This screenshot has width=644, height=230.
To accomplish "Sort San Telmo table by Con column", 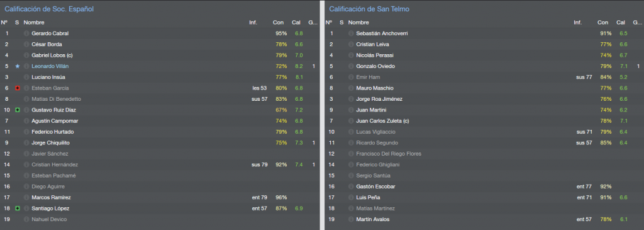I will pyautogui.click(x=603, y=23).
